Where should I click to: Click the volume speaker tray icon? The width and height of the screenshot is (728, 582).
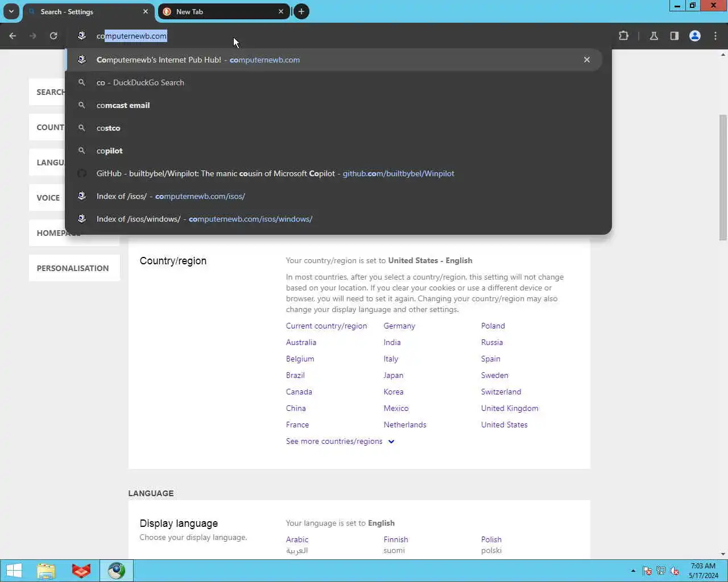click(675, 571)
